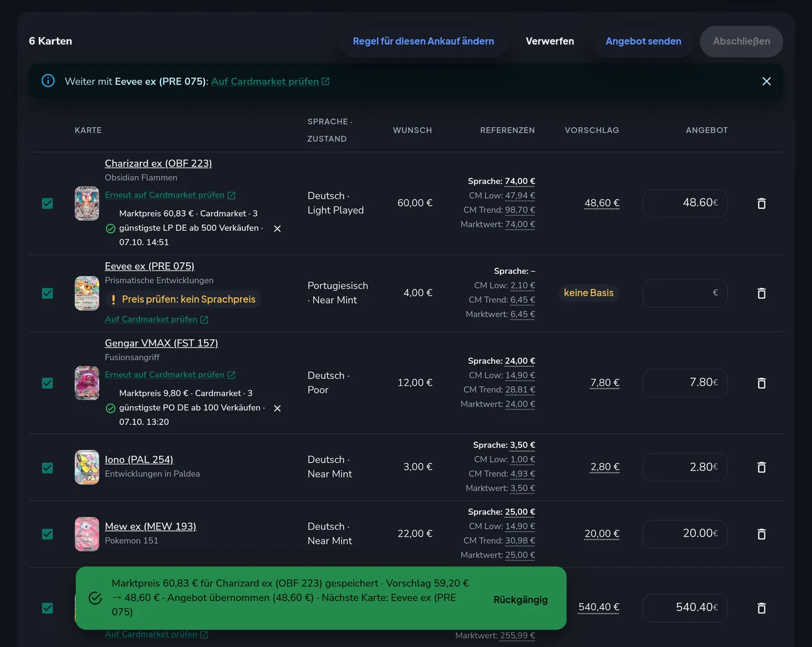812x647 pixels.
Task: Open the Iono (PAL 254) title link
Action: [x=139, y=460]
